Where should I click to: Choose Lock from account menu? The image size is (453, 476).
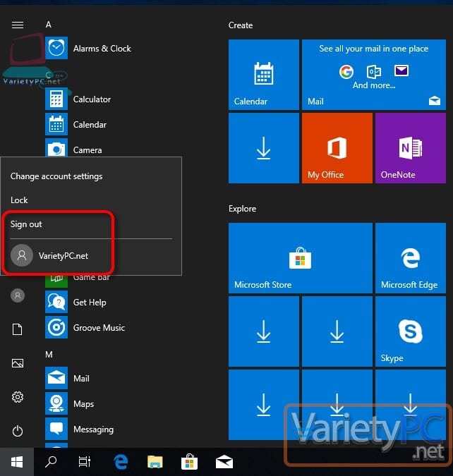tap(19, 200)
